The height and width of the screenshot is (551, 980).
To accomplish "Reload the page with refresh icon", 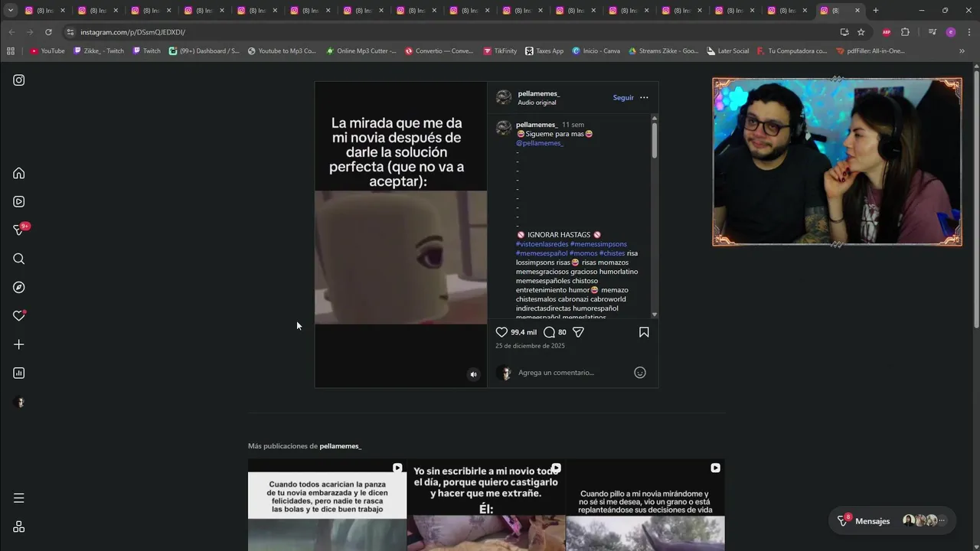I will [48, 32].
